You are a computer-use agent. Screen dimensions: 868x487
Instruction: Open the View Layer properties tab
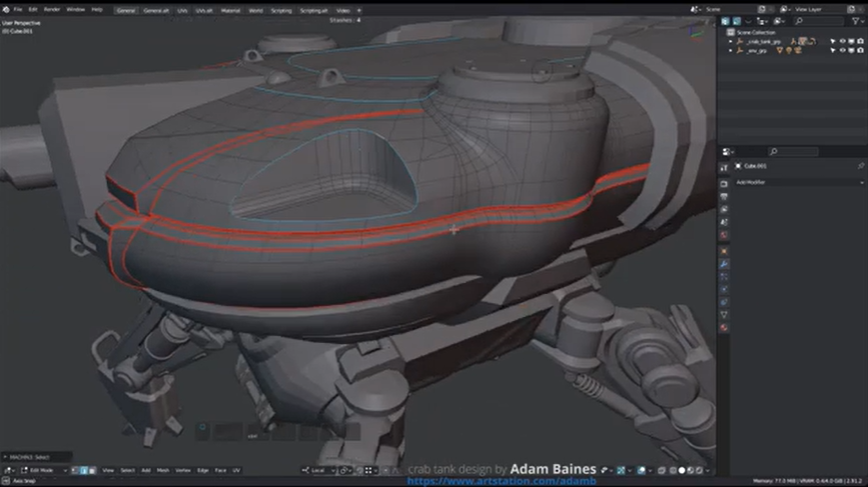pyautogui.click(x=724, y=209)
